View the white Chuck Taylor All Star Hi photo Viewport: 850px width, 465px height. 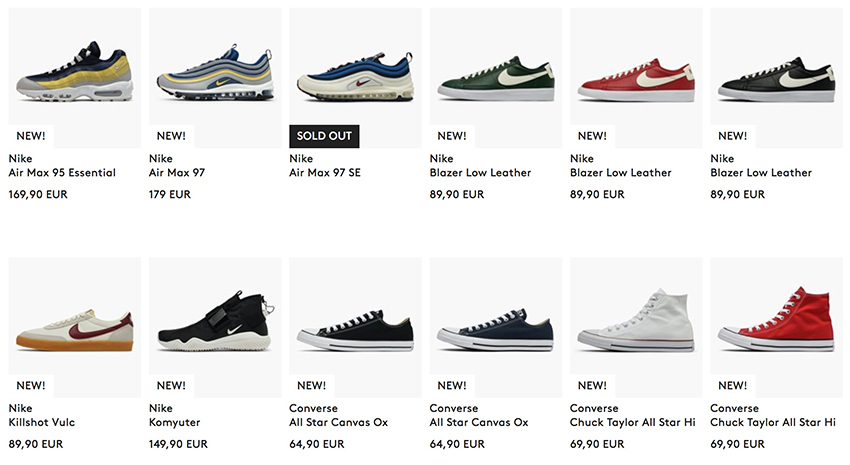[x=636, y=327]
